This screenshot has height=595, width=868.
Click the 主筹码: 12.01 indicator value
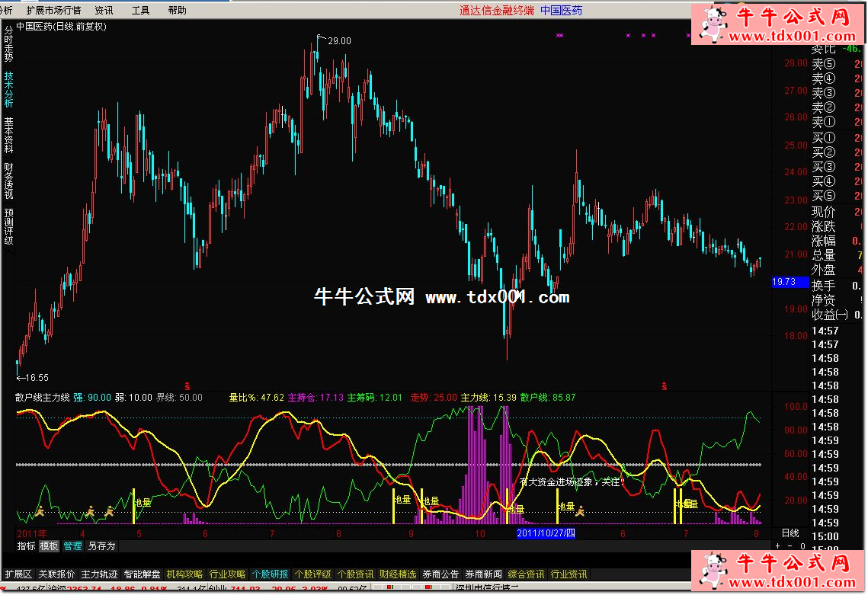point(375,398)
